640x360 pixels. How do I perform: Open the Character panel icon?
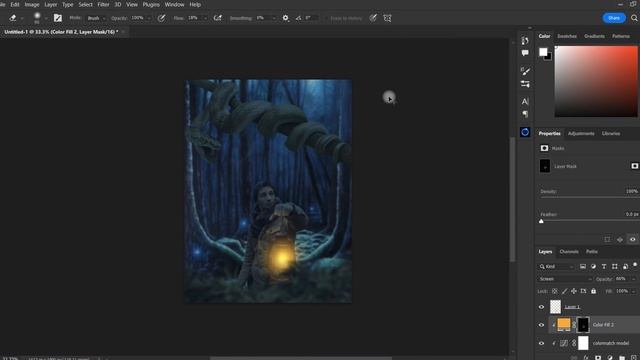[525, 101]
